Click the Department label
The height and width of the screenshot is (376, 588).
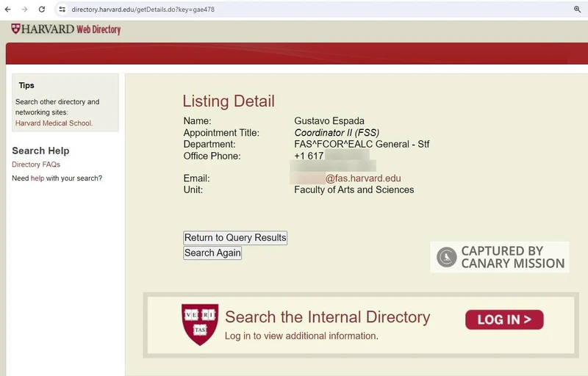coord(209,144)
